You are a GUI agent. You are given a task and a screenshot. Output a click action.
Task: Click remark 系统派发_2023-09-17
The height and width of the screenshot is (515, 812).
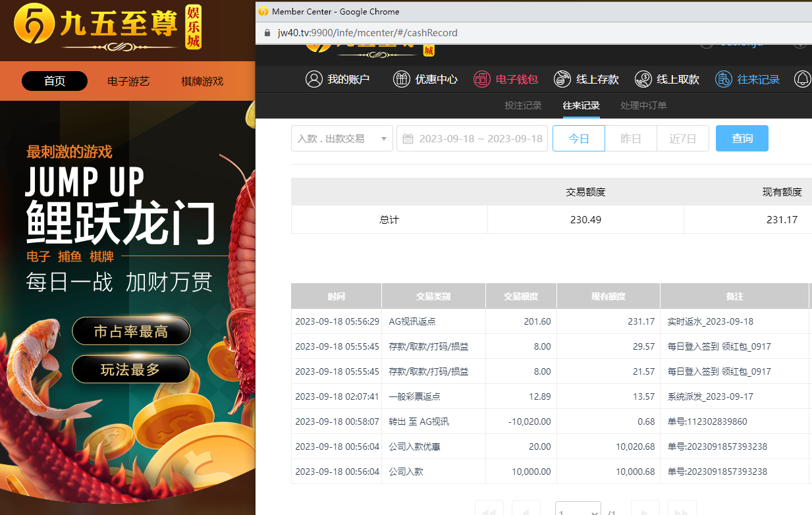(711, 396)
